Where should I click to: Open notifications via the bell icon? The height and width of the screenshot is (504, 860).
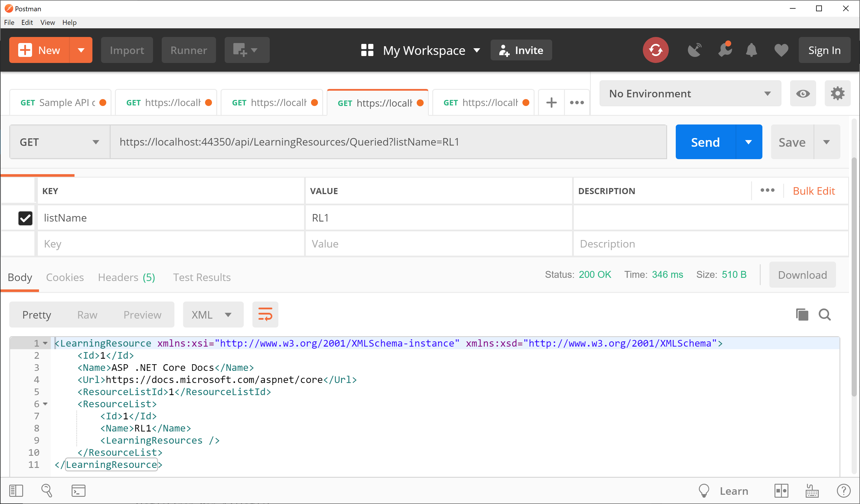pyautogui.click(x=752, y=50)
